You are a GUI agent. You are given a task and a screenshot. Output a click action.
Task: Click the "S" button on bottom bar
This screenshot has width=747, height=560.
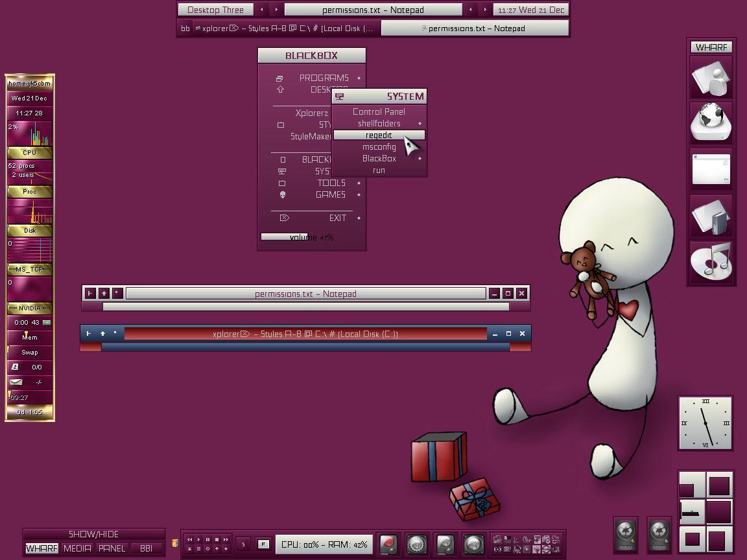[243, 544]
